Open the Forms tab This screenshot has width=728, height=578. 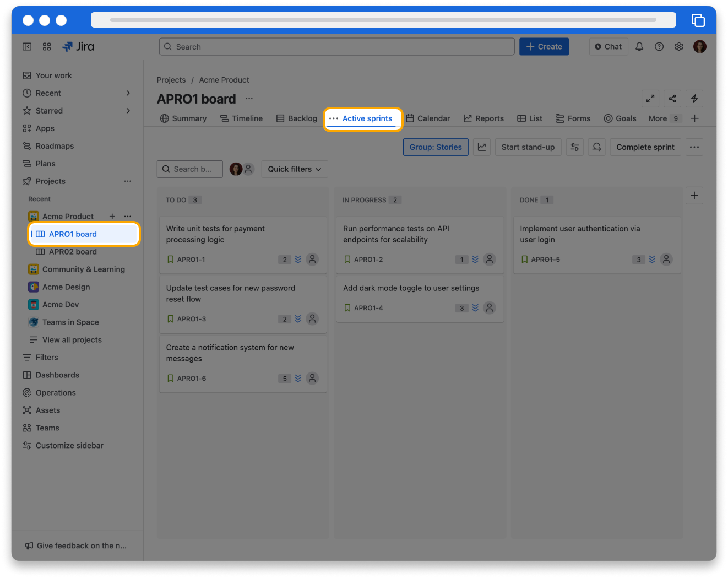tap(573, 118)
